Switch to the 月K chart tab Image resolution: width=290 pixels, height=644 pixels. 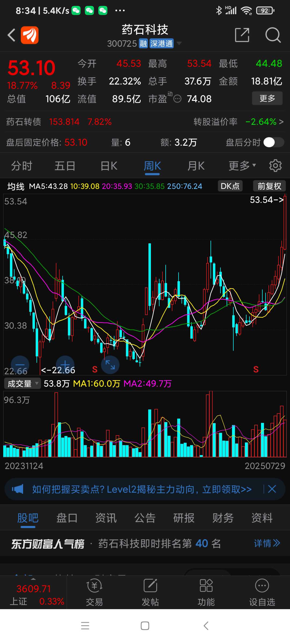(x=196, y=166)
